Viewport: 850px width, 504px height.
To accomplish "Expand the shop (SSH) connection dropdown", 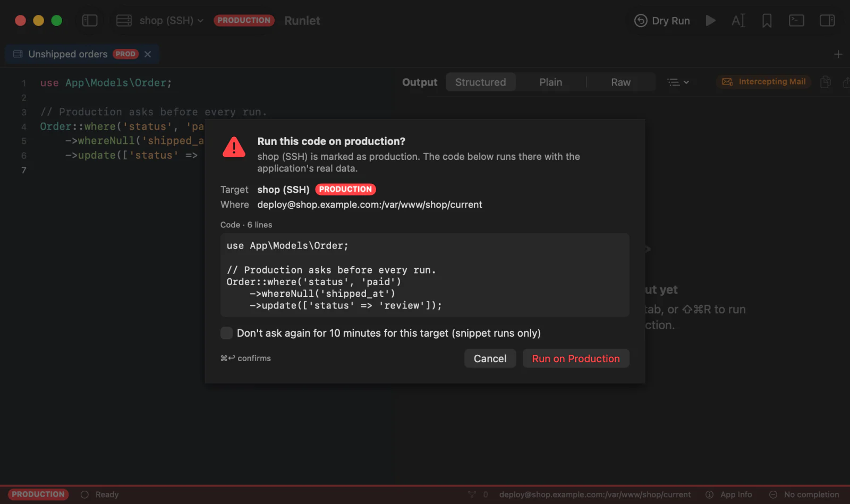I will click(x=171, y=21).
